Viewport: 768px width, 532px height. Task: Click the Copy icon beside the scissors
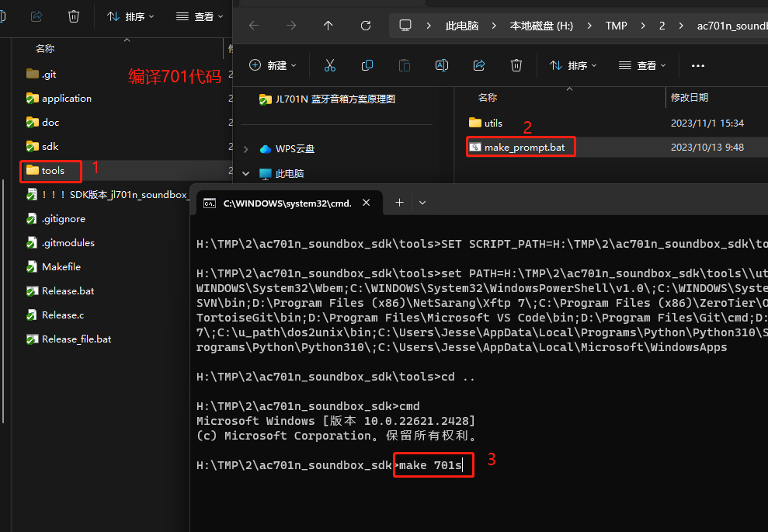coord(367,65)
